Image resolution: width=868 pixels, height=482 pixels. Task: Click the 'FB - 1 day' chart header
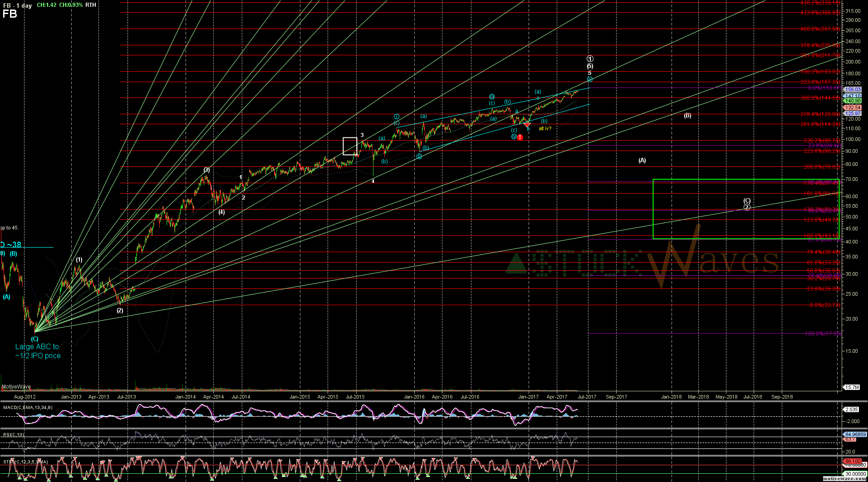coord(17,5)
